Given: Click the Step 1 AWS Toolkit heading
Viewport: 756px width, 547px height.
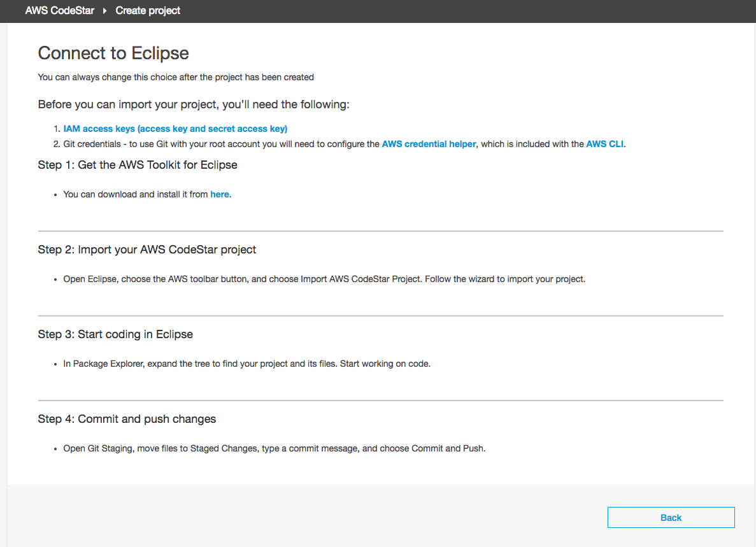Looking at the screenshot, I should click(x=138, y=165).
